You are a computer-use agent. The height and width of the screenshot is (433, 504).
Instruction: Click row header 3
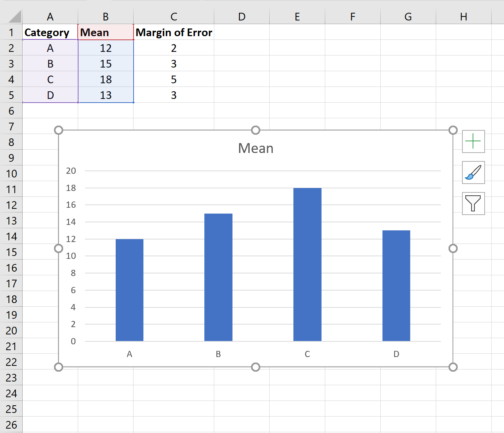[x=11, y=64]
